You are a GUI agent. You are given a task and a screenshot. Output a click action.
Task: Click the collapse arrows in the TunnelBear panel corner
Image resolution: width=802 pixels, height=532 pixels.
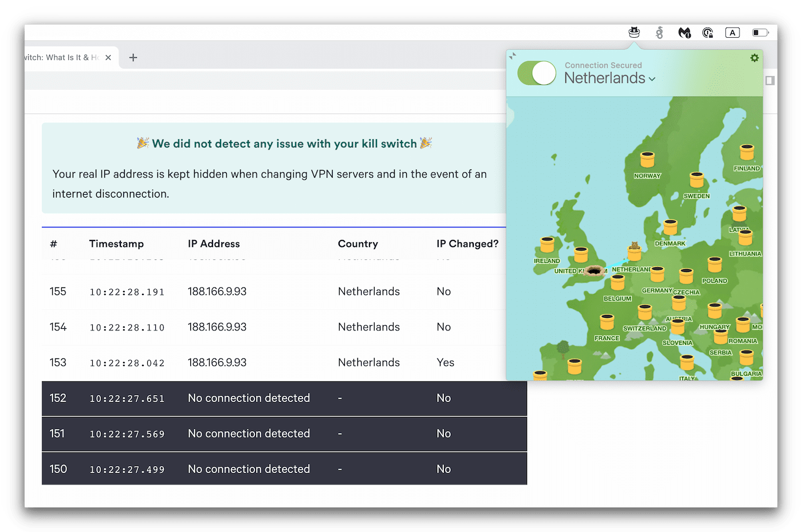(513, 56)
